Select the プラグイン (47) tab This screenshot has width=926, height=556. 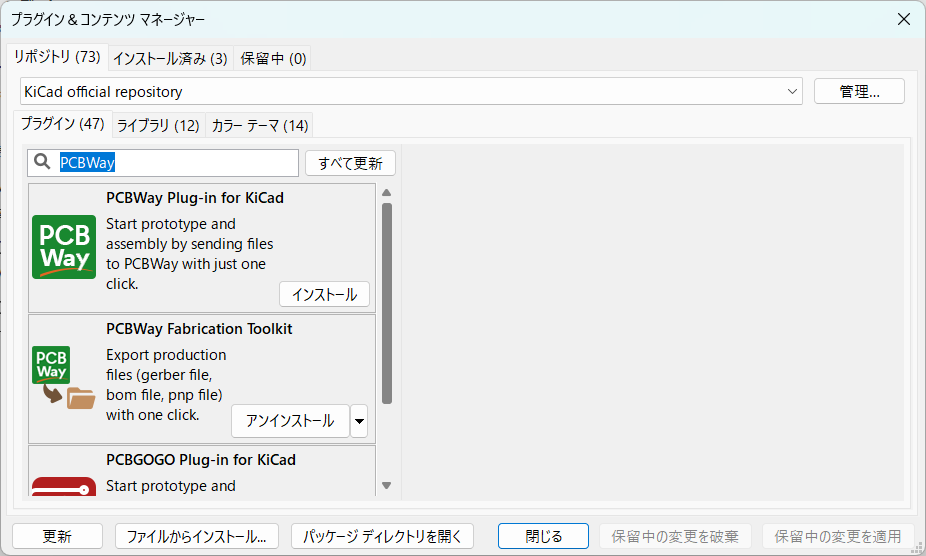click(x=63, y=123)
